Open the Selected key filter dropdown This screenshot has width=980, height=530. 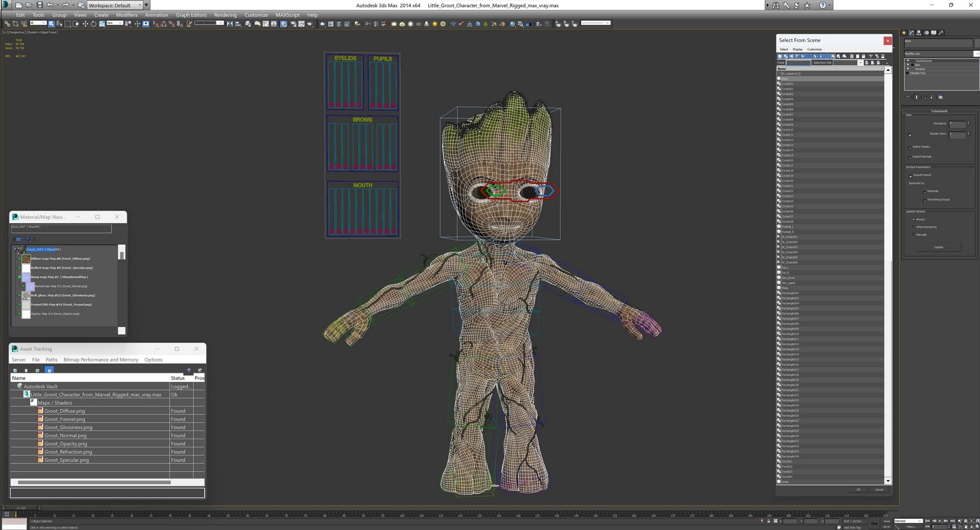click(909, 521)
